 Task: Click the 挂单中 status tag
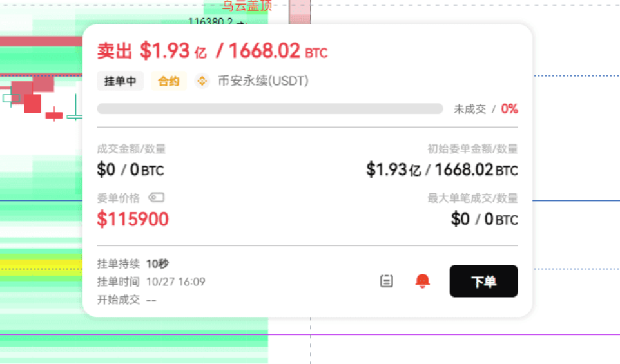pyautogui.click(x=121, y=81)
